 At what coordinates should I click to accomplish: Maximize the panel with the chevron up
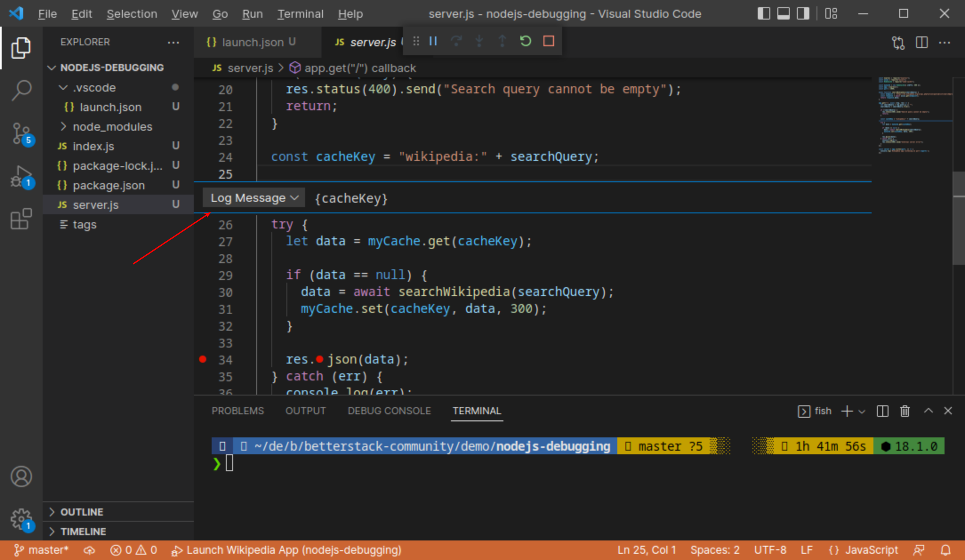[x=929, y=411]
